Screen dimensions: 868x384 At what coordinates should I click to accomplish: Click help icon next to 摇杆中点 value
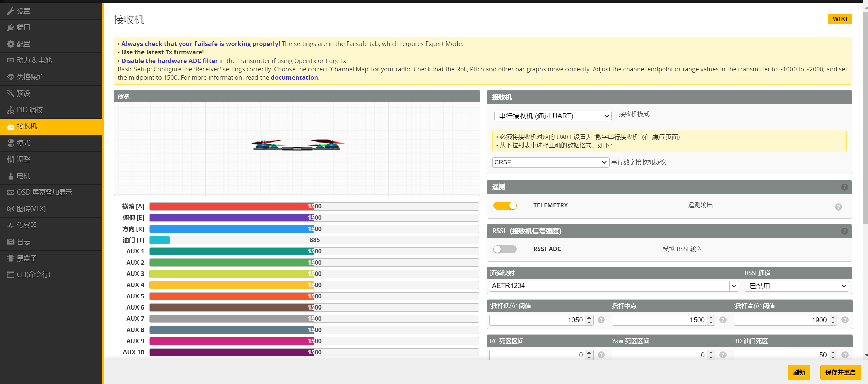(723, 320)
